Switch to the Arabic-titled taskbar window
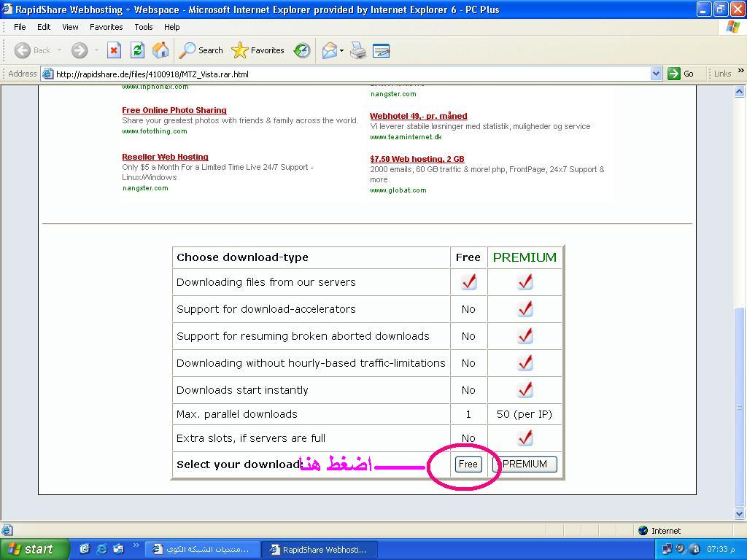 pos(202,550)
